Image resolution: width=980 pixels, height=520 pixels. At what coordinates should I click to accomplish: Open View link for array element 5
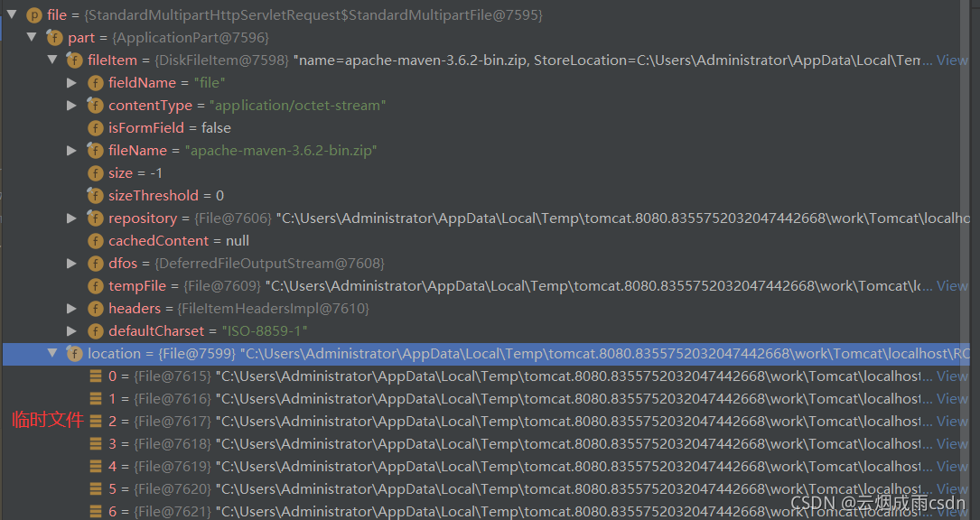point(953,488)
